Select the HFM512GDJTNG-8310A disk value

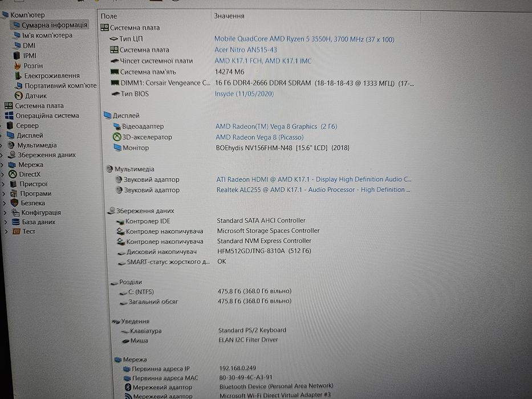tap(265, 251)
